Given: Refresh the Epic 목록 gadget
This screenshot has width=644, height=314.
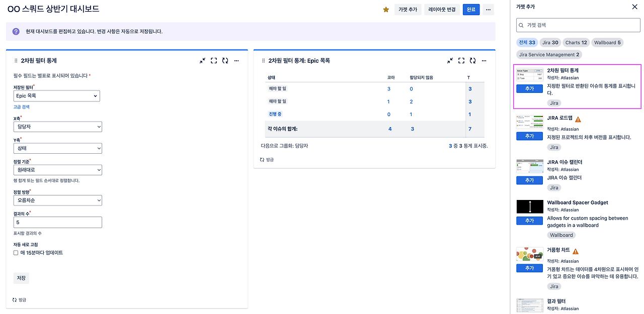Looking at the screenshot, I should coord(473,60).
